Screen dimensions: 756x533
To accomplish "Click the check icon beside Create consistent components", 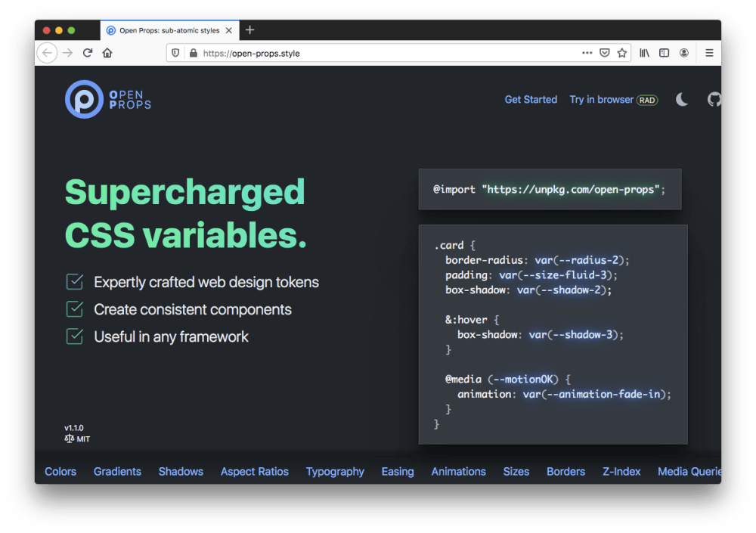I will (75, 309).
